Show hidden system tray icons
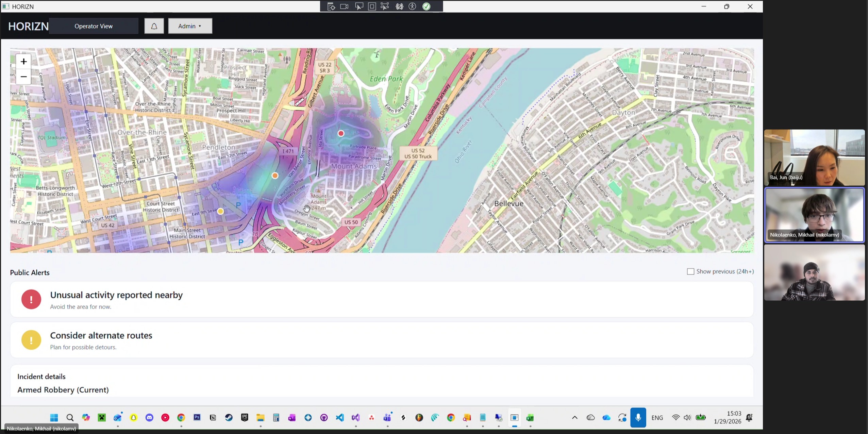Screen dimensions: 868x434 pyautogui.click(x=575, y=418)
